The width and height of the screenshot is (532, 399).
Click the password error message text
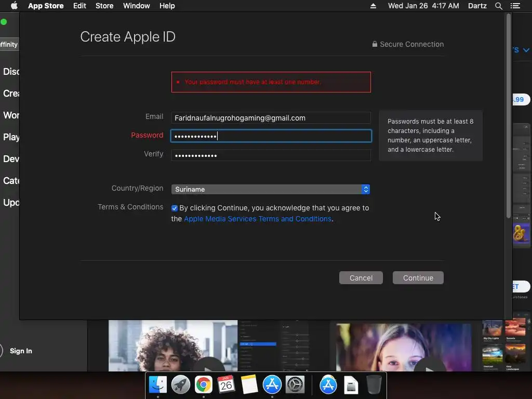pos(252,82)
